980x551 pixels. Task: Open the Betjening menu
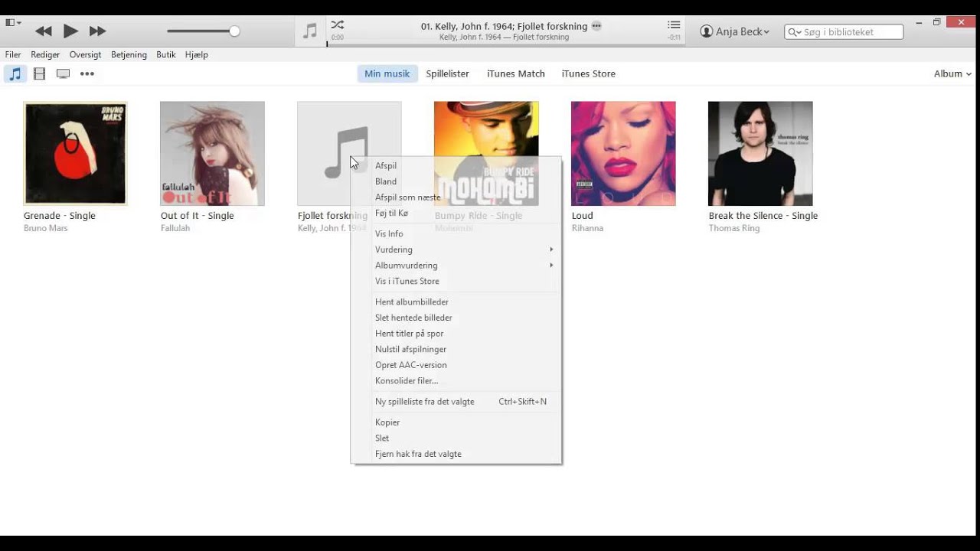click(x=129, y=55)
